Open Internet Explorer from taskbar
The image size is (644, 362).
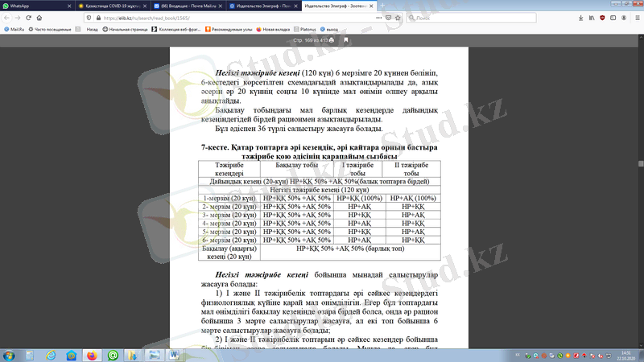tap(51, 356)
